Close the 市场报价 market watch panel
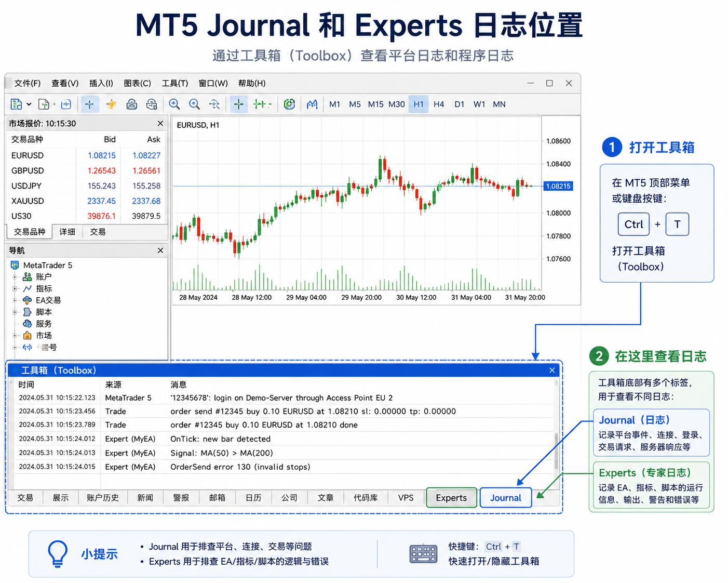 [160, 124]
